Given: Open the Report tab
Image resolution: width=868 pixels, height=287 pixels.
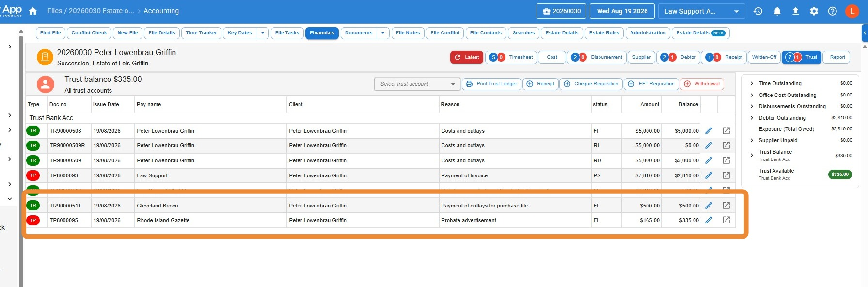Looking at the screenshot, I should pos(837,57).
